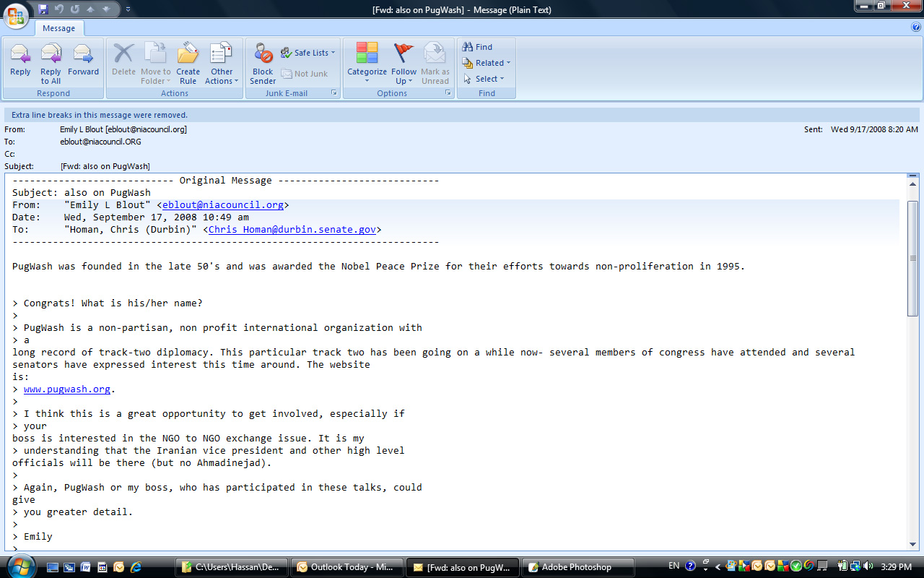Click the Show Desktop quick launch icon
Screen dimensions: 924x578
coord(54,567)
